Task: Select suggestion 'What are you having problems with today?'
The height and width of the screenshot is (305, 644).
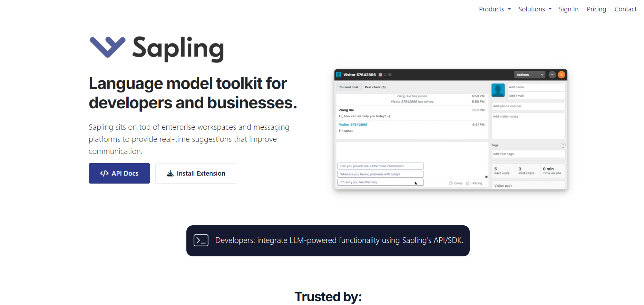Action: [x=380, y=174]
